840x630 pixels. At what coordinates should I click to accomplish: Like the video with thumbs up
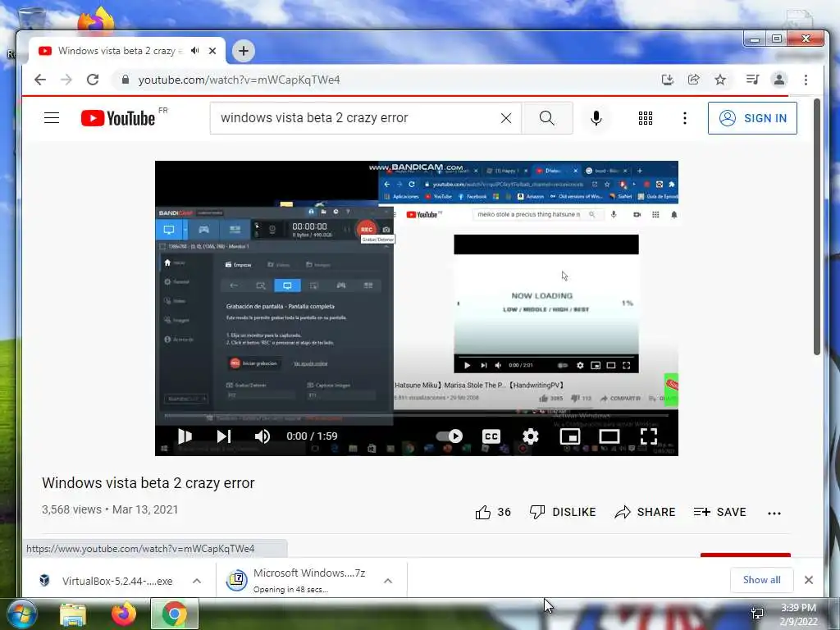[493, 512]
